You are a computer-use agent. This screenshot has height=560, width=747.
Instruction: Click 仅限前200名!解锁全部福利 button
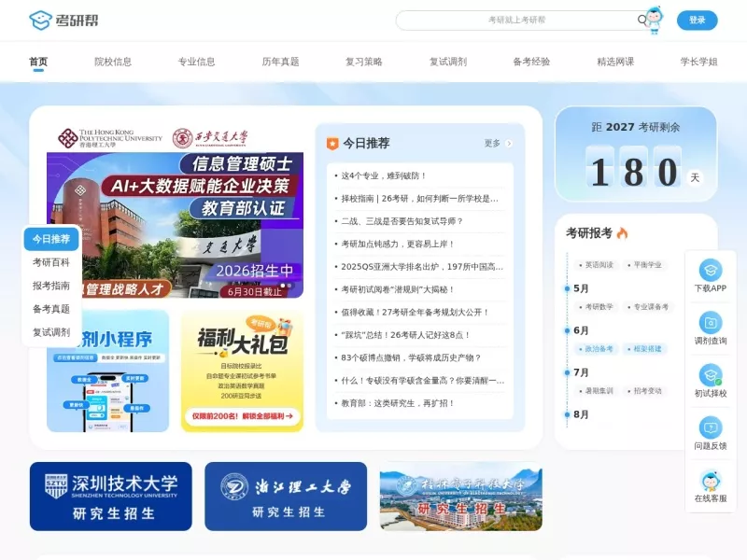coord(242,415)
